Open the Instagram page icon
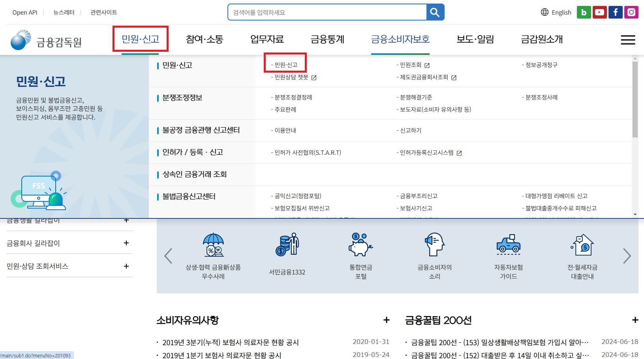This screenshot has width=644, height=359. coord(631,12)
